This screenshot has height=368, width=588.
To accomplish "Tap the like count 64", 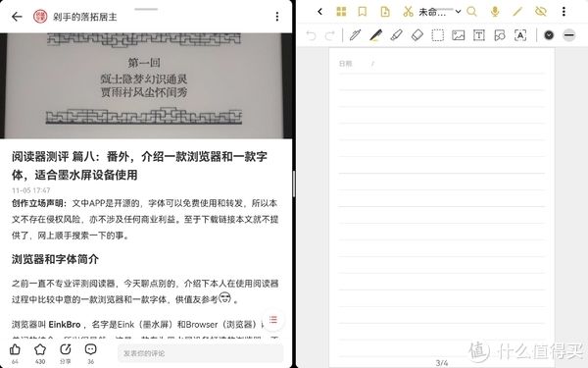I will (x=15, y=361).
